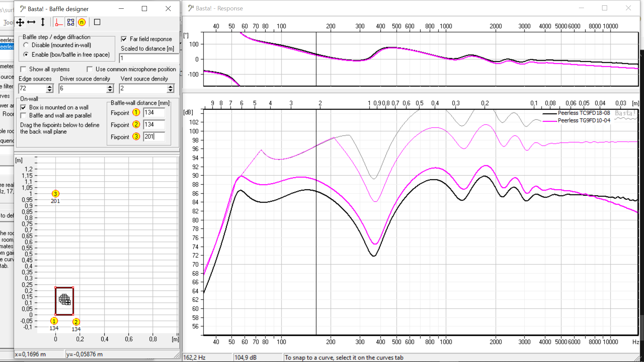Select the horizontal-only move tool

(x=31, y=22)
